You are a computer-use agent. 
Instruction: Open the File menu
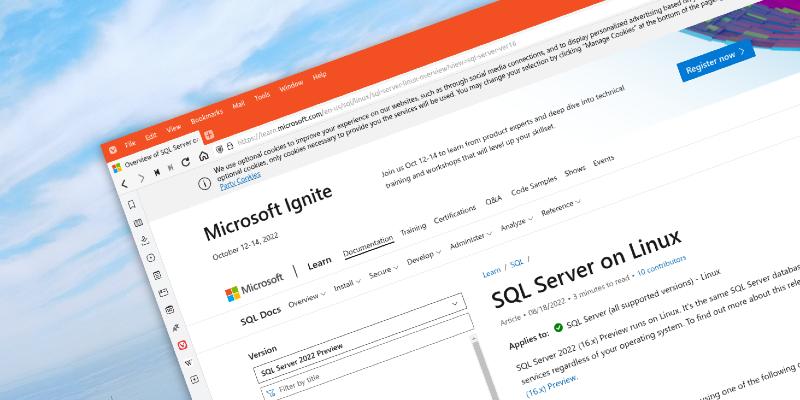130,144
